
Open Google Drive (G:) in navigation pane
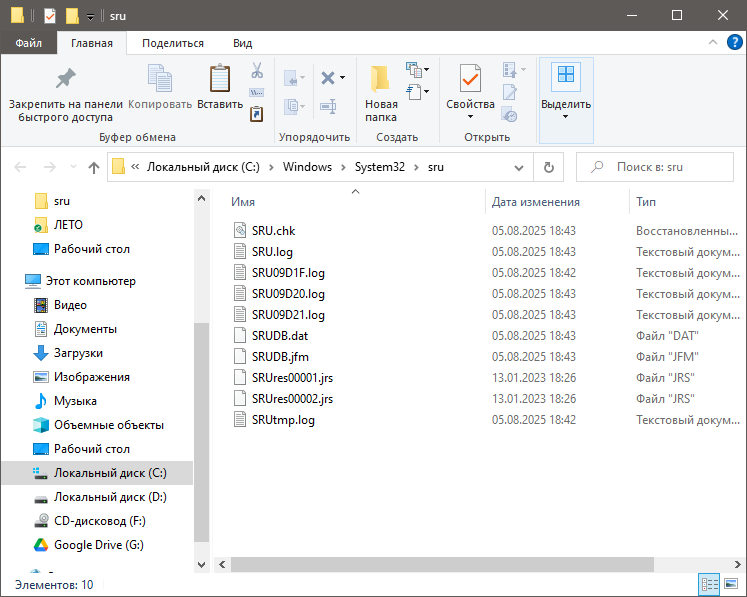[99, 545]
